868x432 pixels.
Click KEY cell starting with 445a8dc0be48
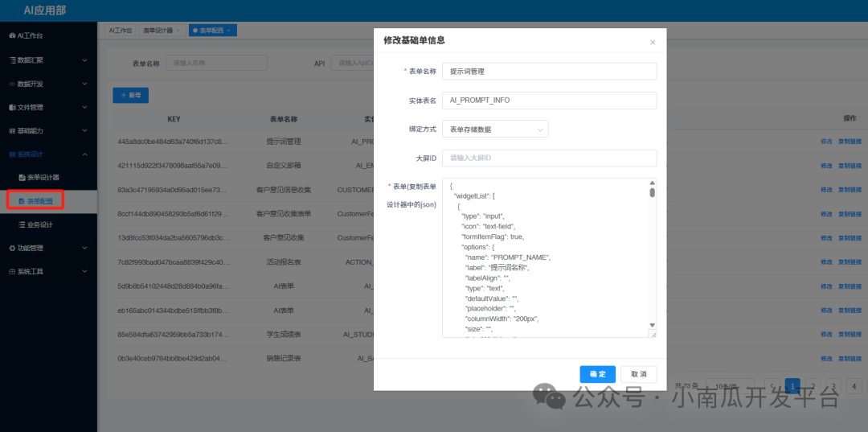click(x=173, y=142)
